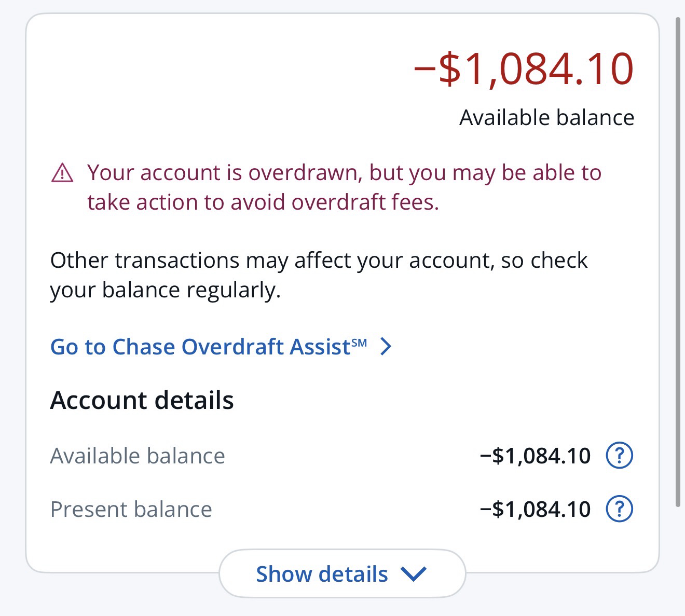The width and height of the screenshot is (685, 616).
Task: Click the 'Your account is overdrawn' warning text
Action: tap(344, 173)
